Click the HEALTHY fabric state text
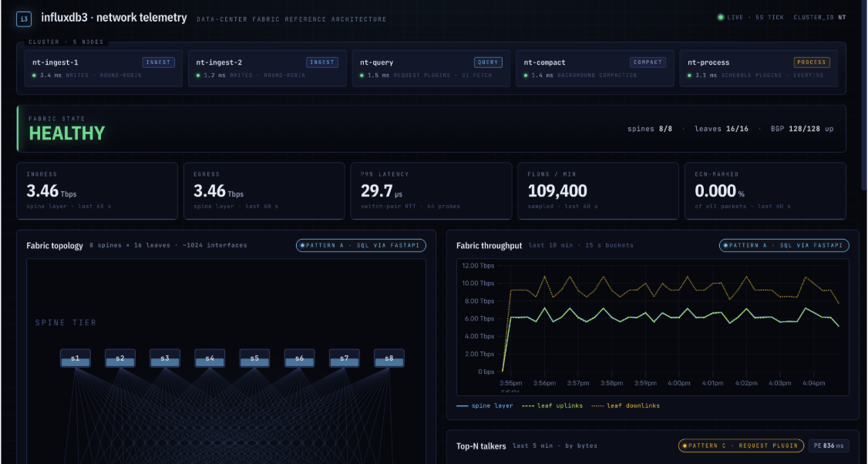Viewport: 868px width, 464px height. (x=66, y=133)
